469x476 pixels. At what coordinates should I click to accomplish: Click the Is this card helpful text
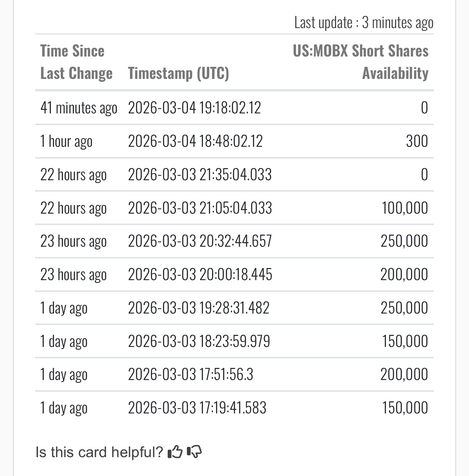tap(99, 452)
